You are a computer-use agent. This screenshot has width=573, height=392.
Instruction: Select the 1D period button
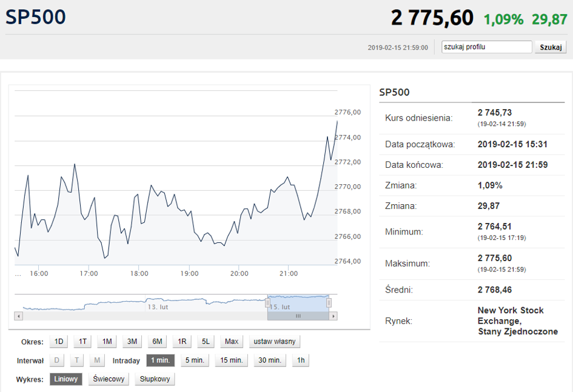pos(59,342)
